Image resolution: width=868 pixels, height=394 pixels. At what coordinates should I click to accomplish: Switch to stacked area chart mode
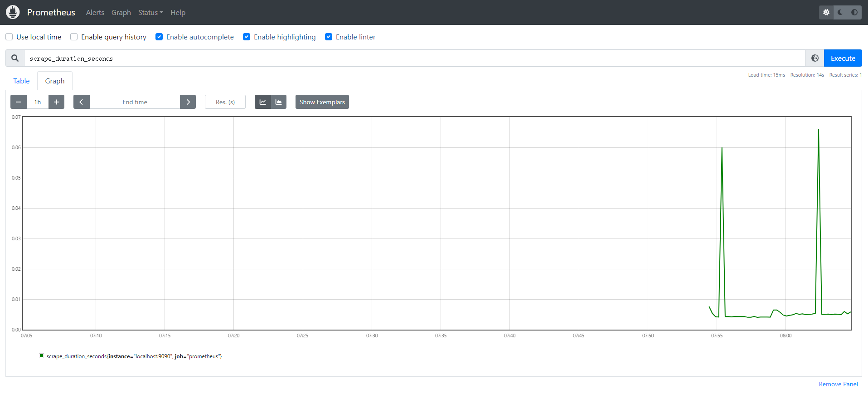pos(278,102)
